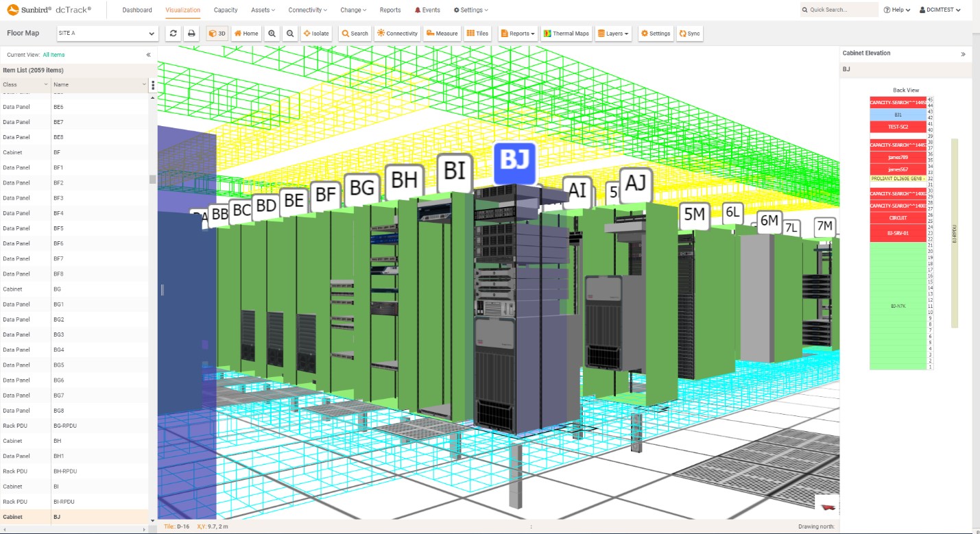Screen dimensions: 980x534
Task: Toggle the 3D view mode
Action: click(217, 34)
